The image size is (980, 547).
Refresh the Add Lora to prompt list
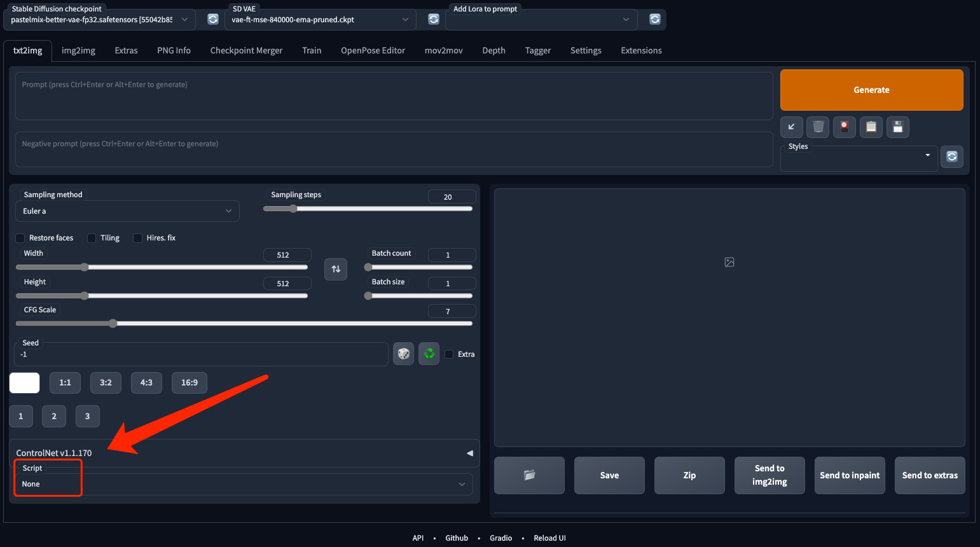click(655, 19)
